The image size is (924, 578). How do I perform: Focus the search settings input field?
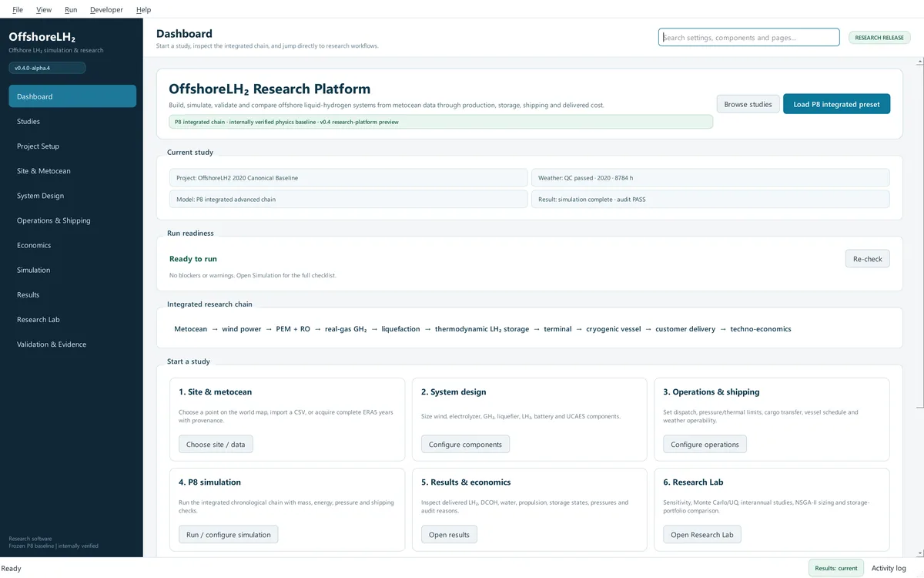tap(748, 37)
